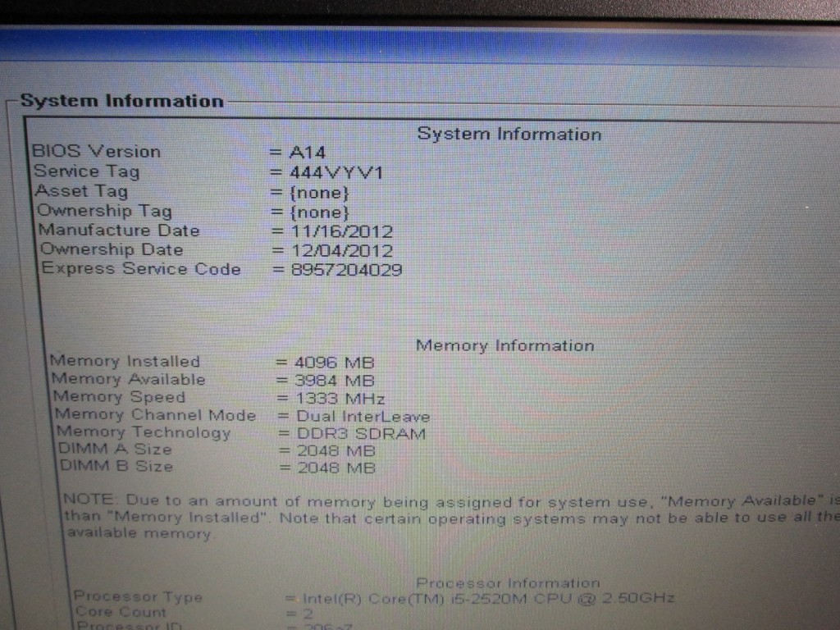Click the centered System Information section heading

(x=509, y=134)
